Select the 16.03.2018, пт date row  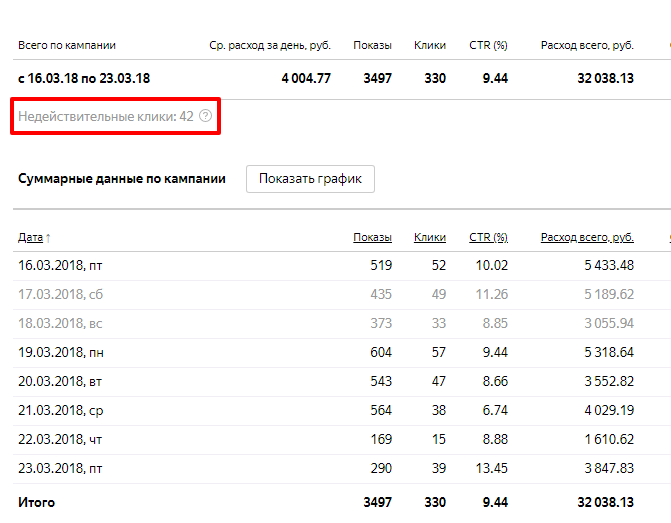tap(60, 265)
